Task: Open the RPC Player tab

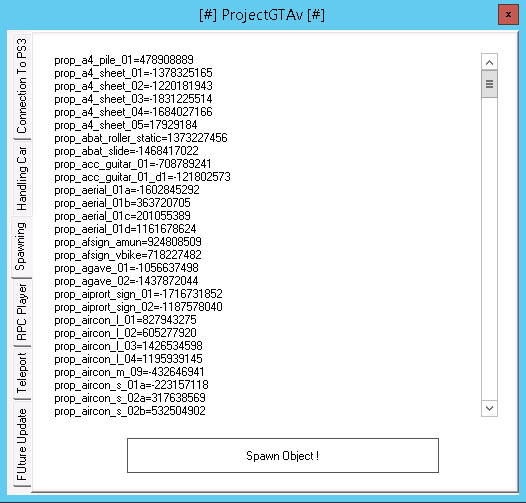Action: [x=22, y=312]
